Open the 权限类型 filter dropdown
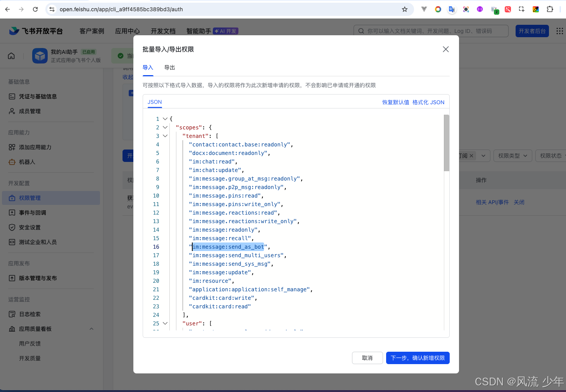This screenshot has width=566, height=392. click(x=513, y=156)
